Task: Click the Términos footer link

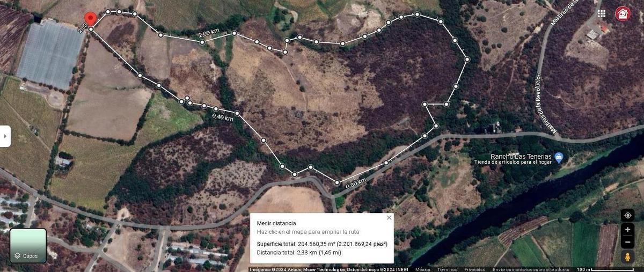Action: pyautogui.click(x=447, y=269)
